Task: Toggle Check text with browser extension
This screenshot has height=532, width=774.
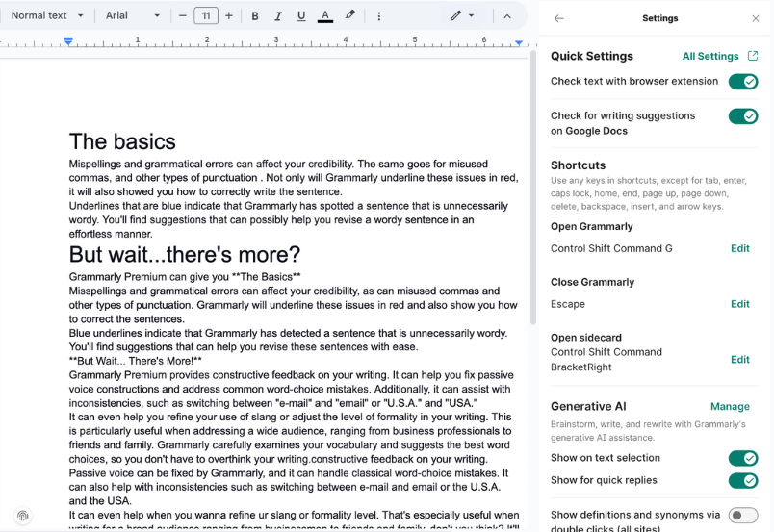Action: click(743, 82)
